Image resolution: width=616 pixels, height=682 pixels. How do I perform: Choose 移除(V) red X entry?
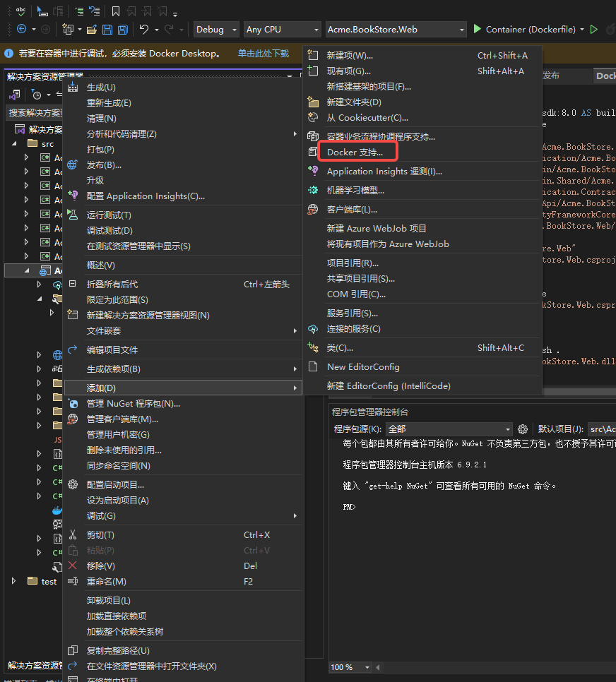[183, 566]
